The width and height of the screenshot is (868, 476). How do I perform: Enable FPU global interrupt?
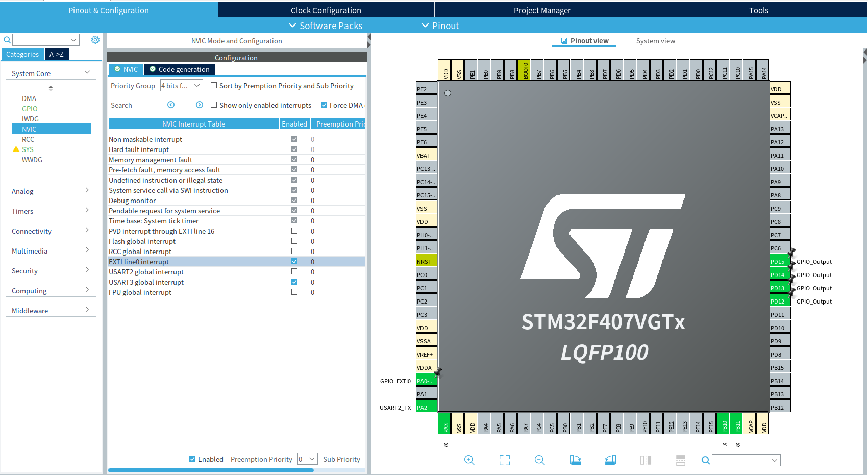click(x=294, y=292)
